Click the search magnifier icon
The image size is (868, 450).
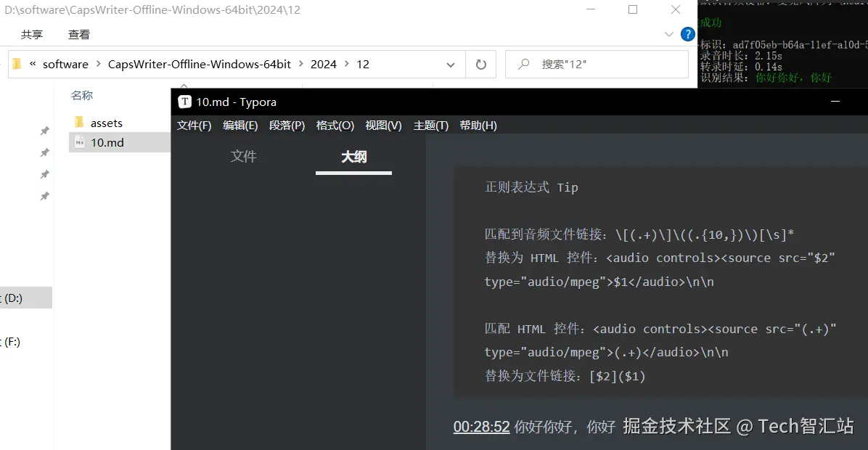pos(523,64)
